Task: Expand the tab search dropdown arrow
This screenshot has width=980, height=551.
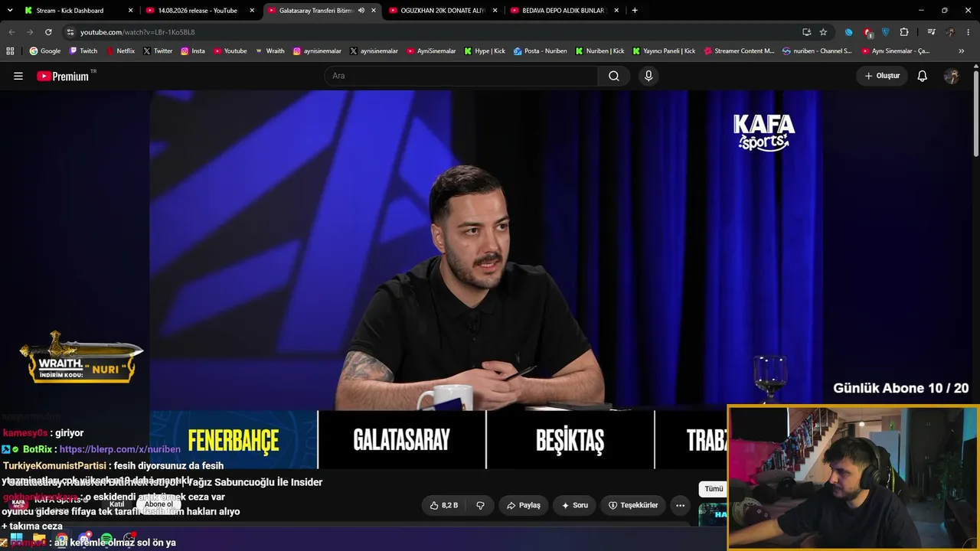Action: 11,11
